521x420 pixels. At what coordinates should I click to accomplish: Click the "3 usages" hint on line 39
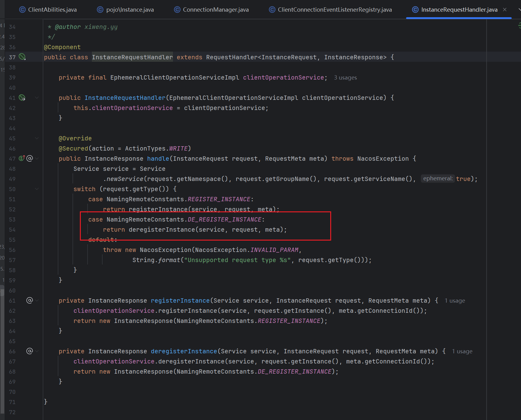point(345,78)
